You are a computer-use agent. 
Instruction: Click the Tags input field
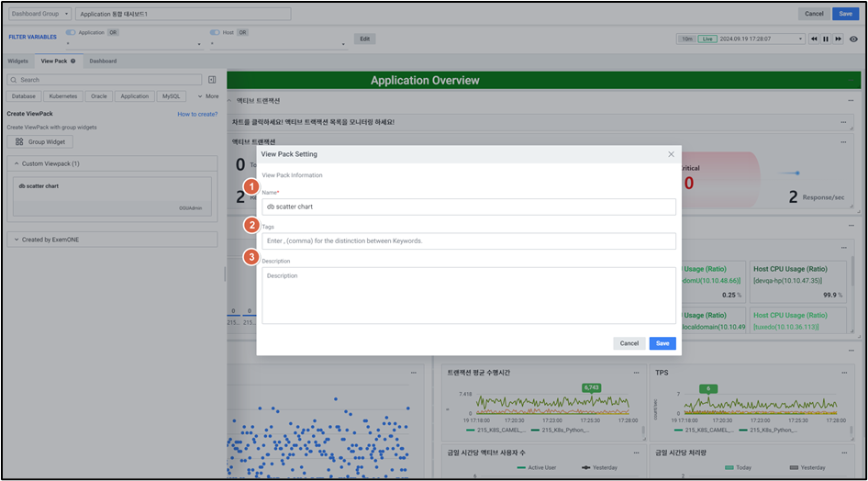tap(468, 240)
